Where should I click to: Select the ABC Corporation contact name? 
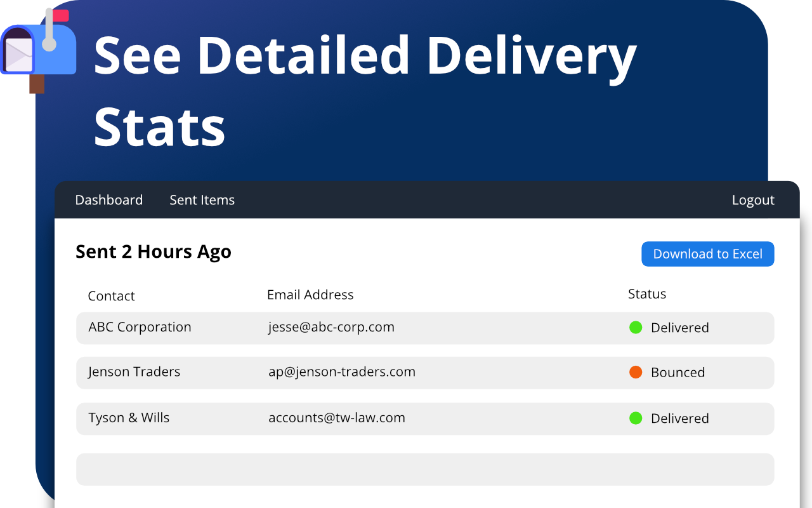[140, 327]
